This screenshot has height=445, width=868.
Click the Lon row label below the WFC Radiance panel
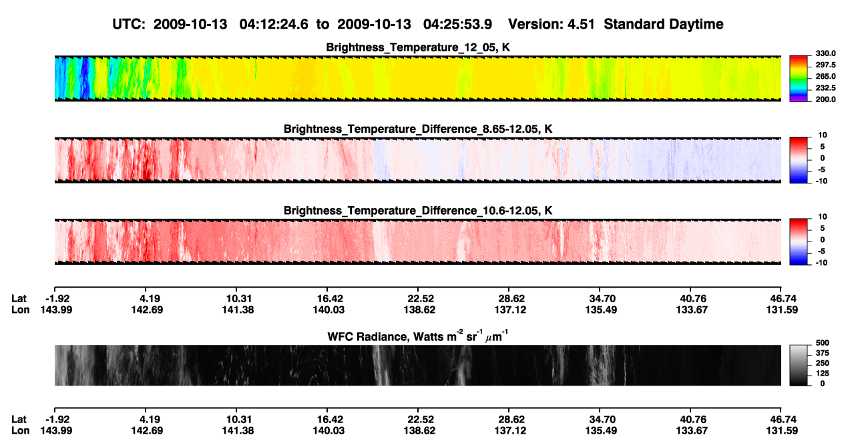(20, 430)
